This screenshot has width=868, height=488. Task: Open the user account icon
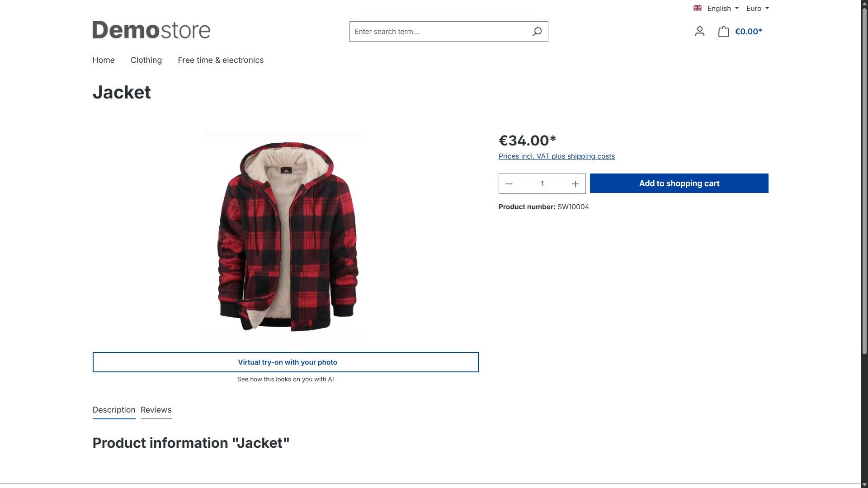coord(699,32)
